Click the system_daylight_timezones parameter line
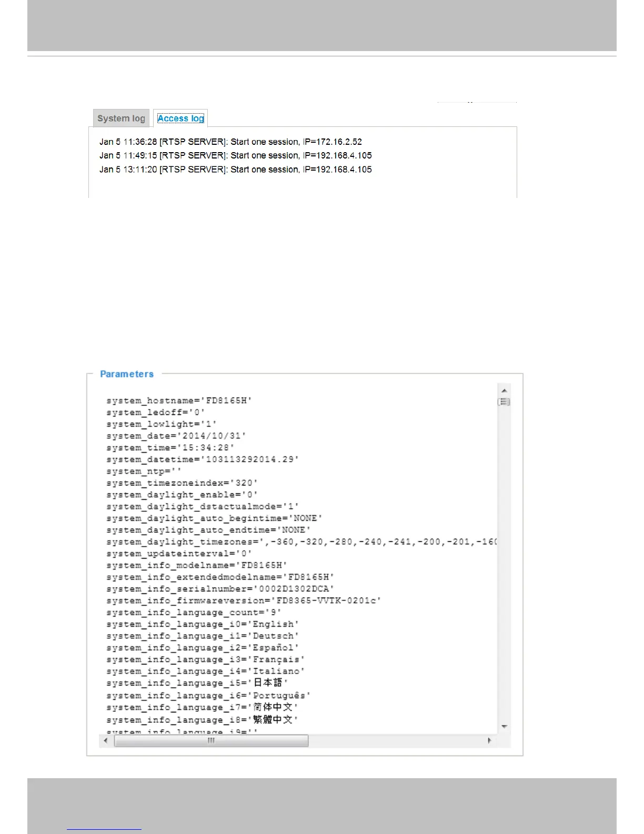This screenshot has width=644, height=834. [x=301, y=542]
